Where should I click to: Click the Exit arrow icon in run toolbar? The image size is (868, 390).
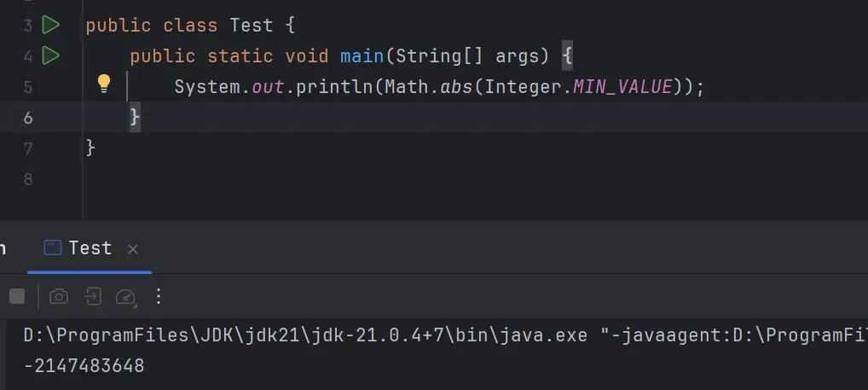click(x=92, y=296)
